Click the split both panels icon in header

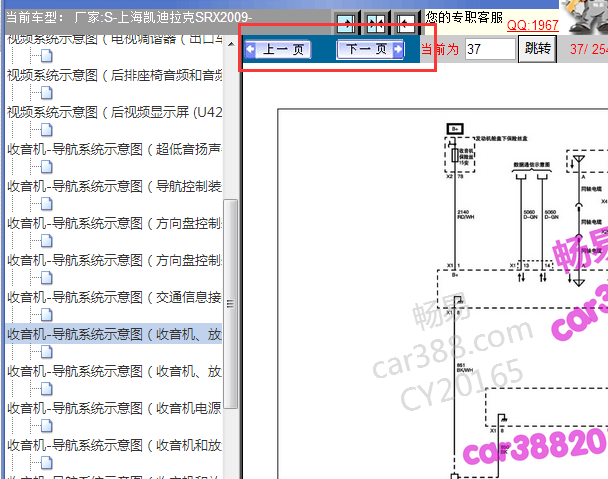tap(375, 24)
